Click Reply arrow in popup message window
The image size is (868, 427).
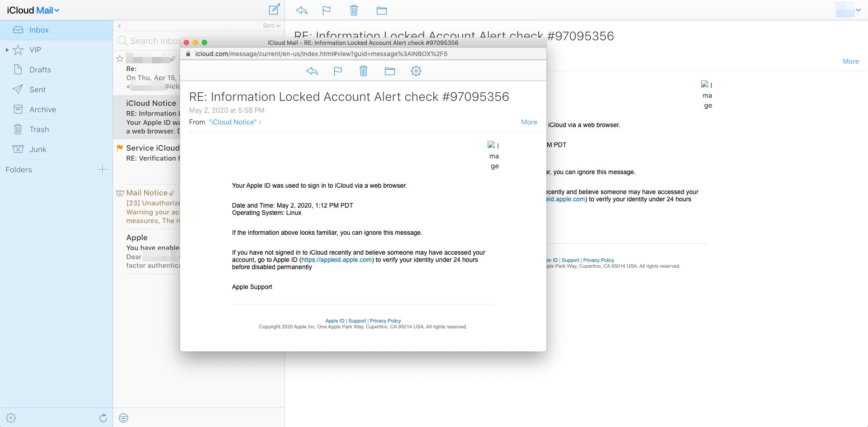(312, 71)
